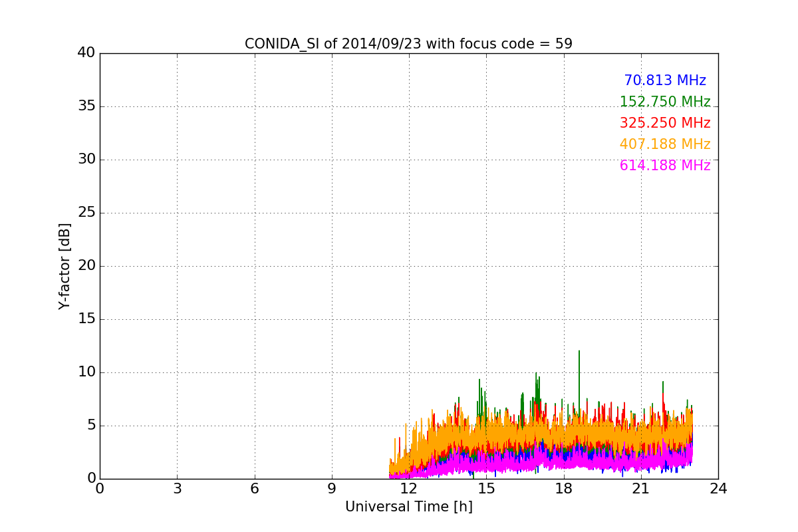This screenshot has width=798, height=532.
Task: Click the y-axis tick value 40
Action: pos(86,53)
